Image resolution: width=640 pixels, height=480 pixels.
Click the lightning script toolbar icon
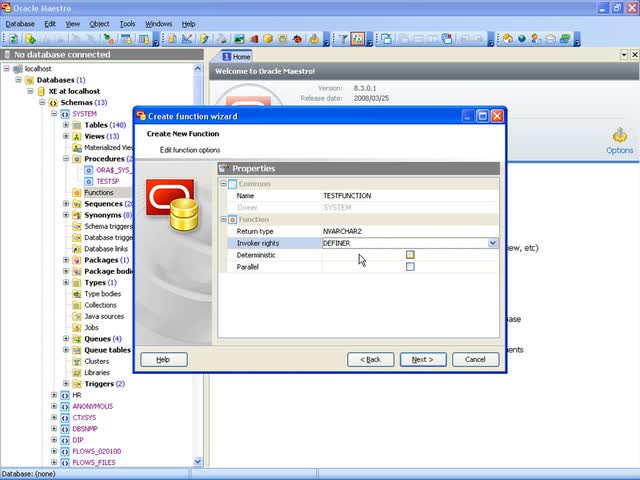point(204,39)
